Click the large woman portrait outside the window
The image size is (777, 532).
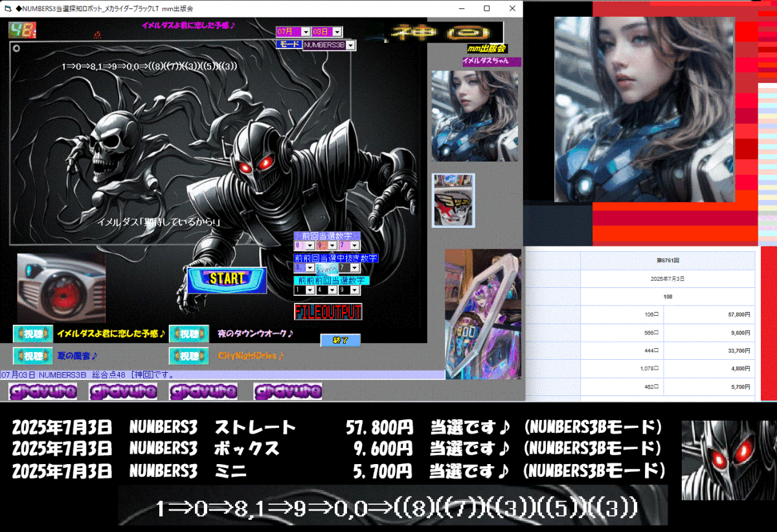tap(644, 109)
